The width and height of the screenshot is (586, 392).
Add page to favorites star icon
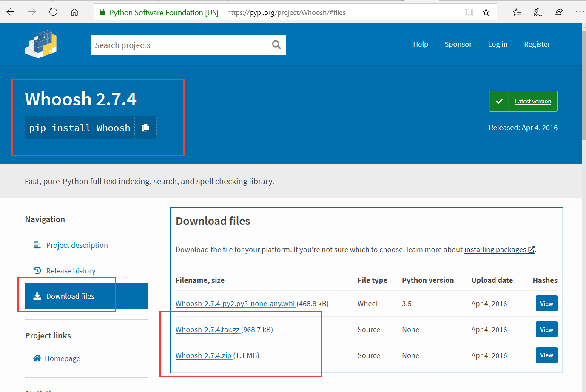coord(486,12)
